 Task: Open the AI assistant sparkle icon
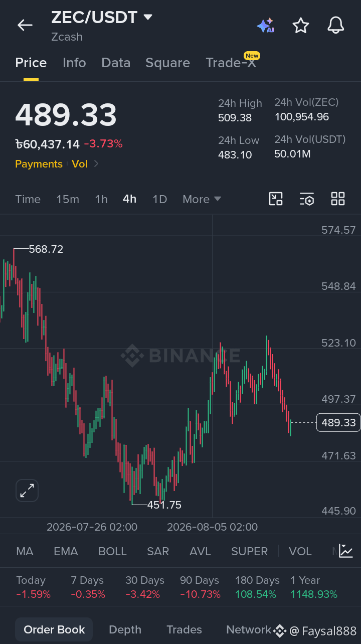pos(265,25)
